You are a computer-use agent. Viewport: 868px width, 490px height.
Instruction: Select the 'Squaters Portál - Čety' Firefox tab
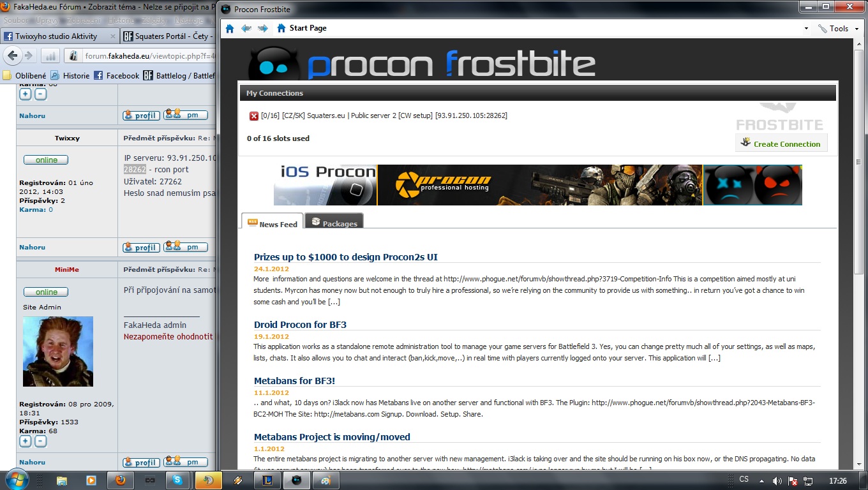(x=168, y=36)
